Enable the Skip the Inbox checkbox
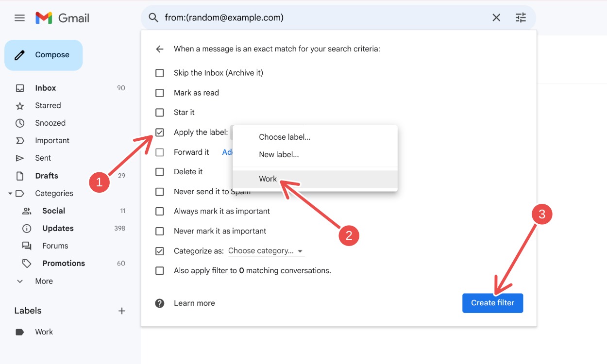This screenshot has width=607, height=364. click(160, 72)
